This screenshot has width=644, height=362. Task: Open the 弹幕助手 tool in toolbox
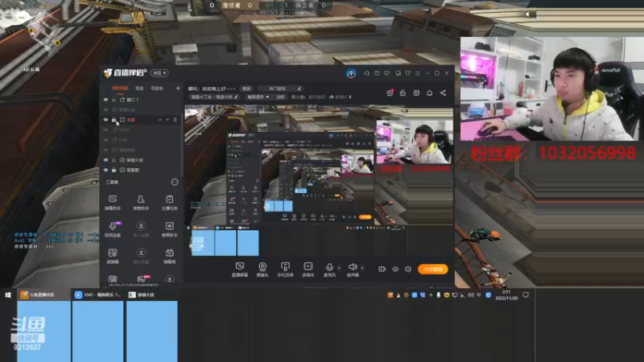pos(113,203)
